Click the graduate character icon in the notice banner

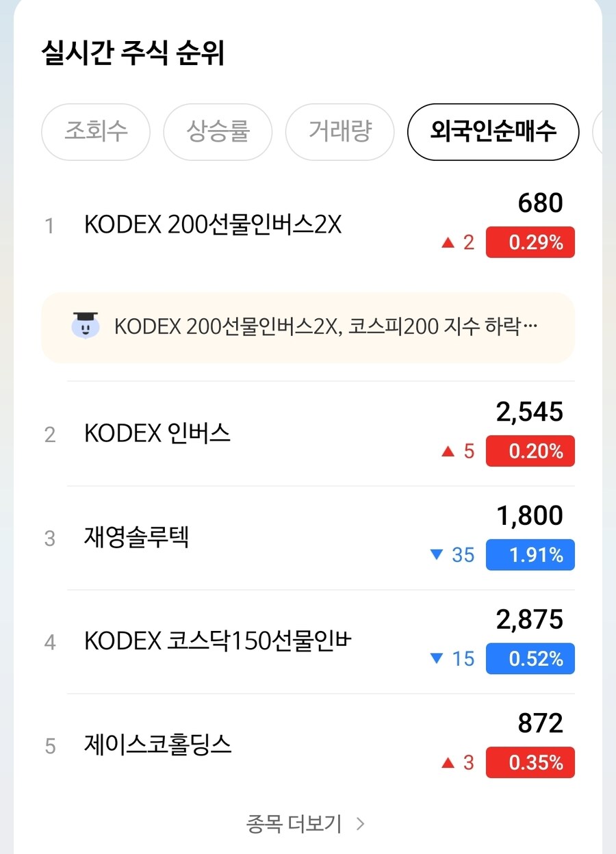click(86, 327)
